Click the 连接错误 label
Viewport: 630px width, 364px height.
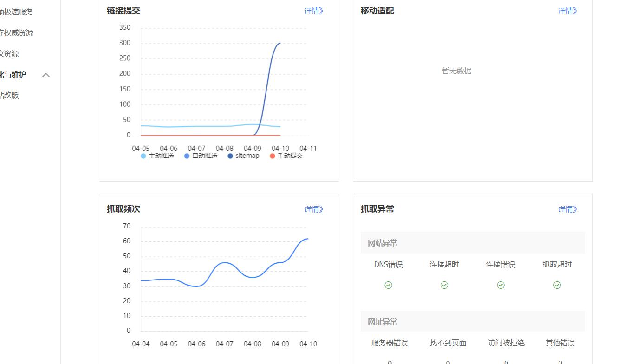click(500, 265)
